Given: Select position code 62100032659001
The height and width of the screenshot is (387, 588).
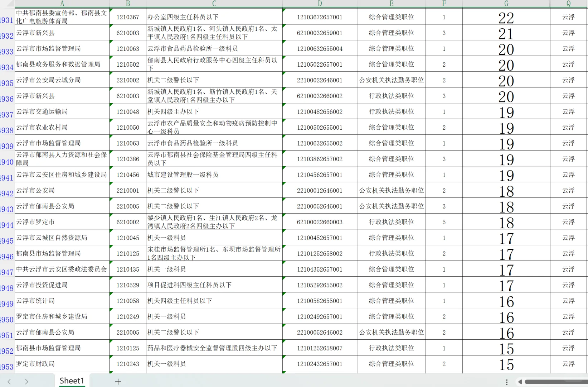Looking at the screenshot, I should point(320,33).
